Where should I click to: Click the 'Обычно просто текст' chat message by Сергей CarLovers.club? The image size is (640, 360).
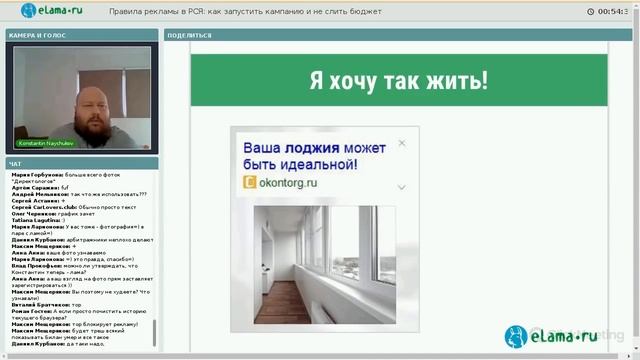click(74, 207)
